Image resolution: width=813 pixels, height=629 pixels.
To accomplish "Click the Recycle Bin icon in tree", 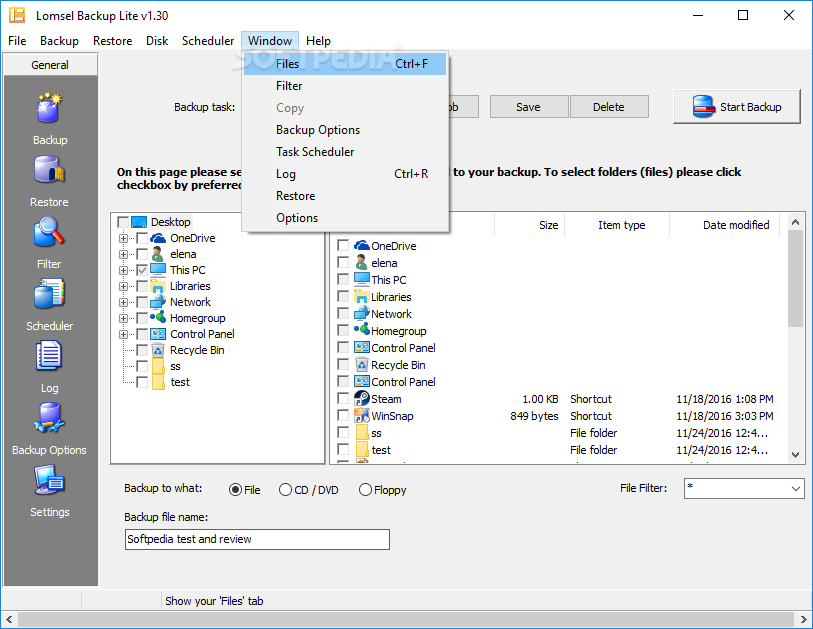I will (158, 350).
